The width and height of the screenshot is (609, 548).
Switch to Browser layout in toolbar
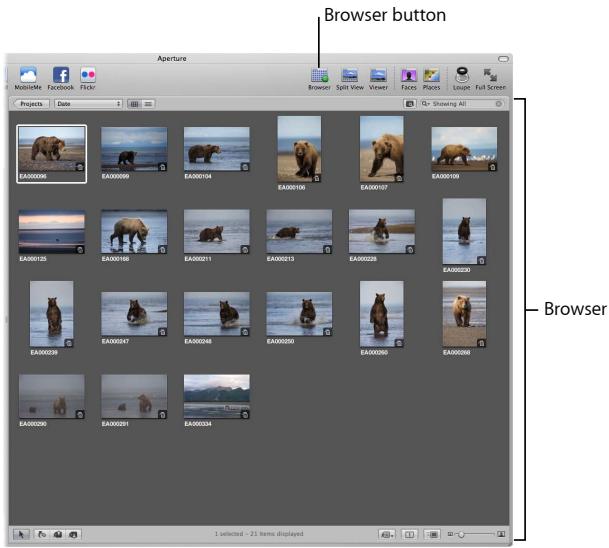319,79
